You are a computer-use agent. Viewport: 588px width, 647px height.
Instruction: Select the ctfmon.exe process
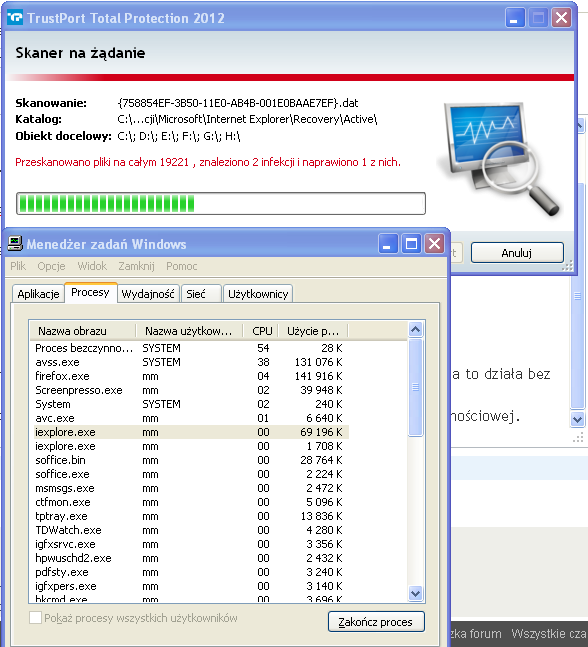coord(189,502)
